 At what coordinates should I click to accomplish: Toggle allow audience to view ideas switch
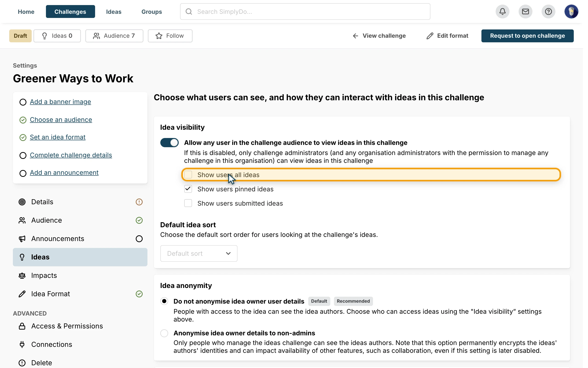tap(169, 143)
